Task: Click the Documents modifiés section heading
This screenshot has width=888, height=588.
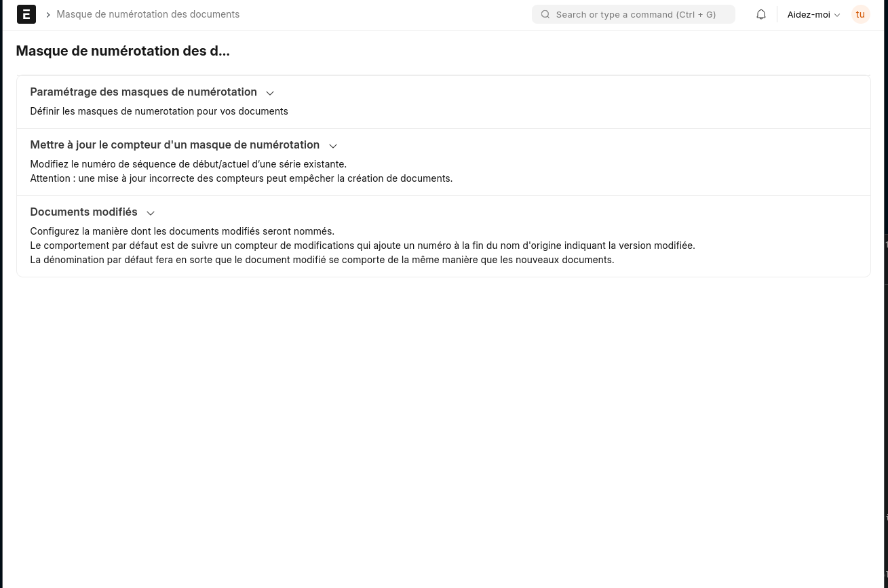Action: tap(83, 212)
